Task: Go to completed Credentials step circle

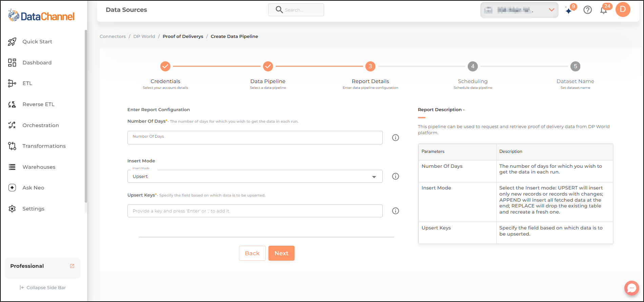Action: (165, 66)
